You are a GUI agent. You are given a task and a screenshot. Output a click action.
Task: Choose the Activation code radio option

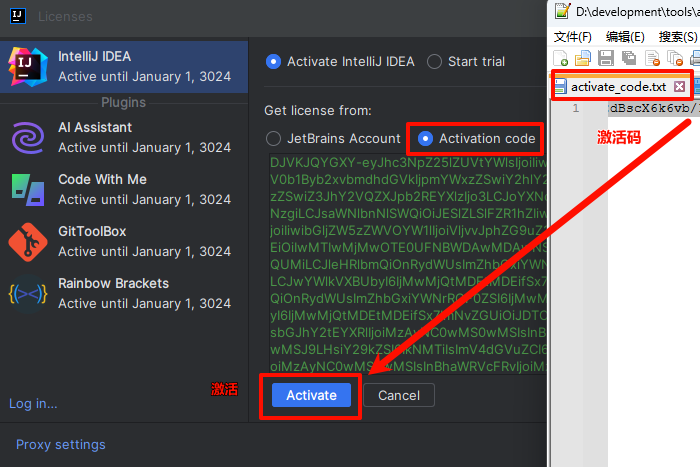(x=426, y=138)
